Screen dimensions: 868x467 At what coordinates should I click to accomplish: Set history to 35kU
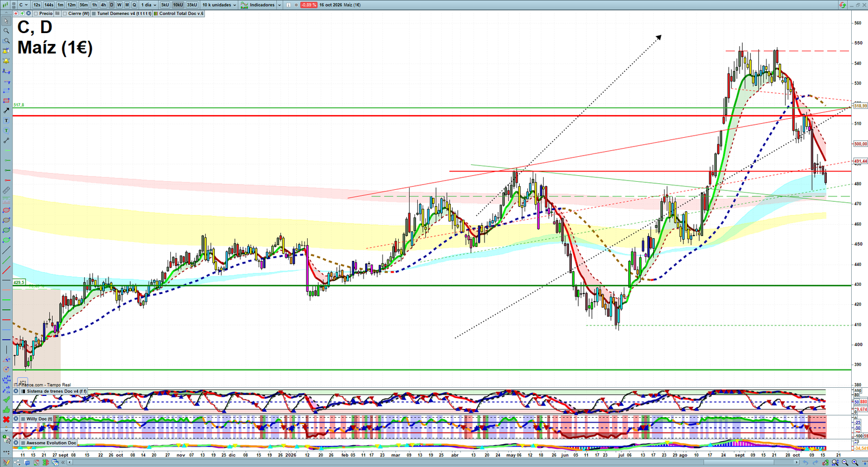192,5
